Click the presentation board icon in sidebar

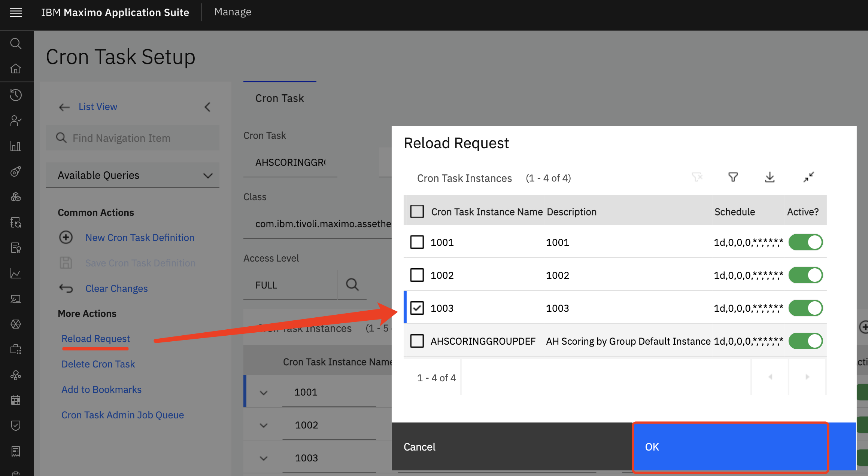click(x=16, y=299)
